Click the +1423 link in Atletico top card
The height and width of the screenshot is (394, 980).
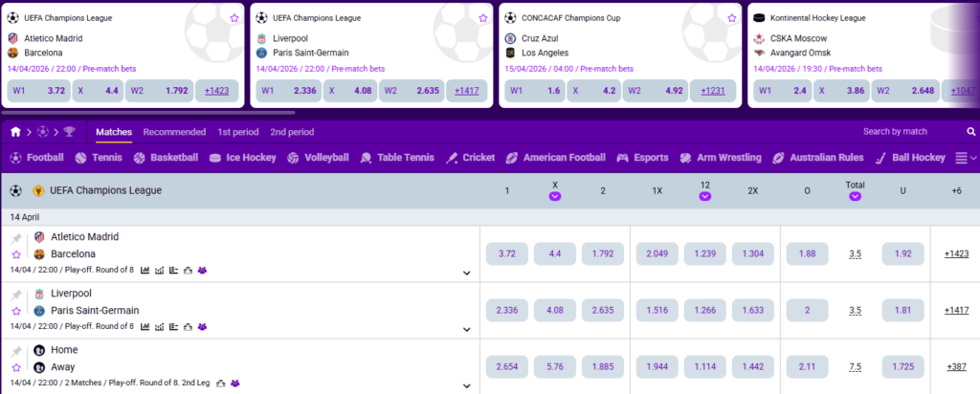(x=217, y=91)
